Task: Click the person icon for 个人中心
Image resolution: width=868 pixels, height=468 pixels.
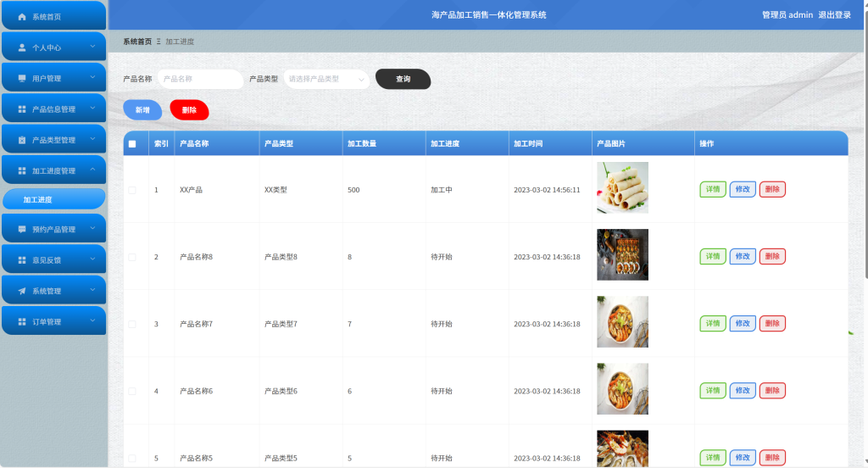Action: coord(22,47)
